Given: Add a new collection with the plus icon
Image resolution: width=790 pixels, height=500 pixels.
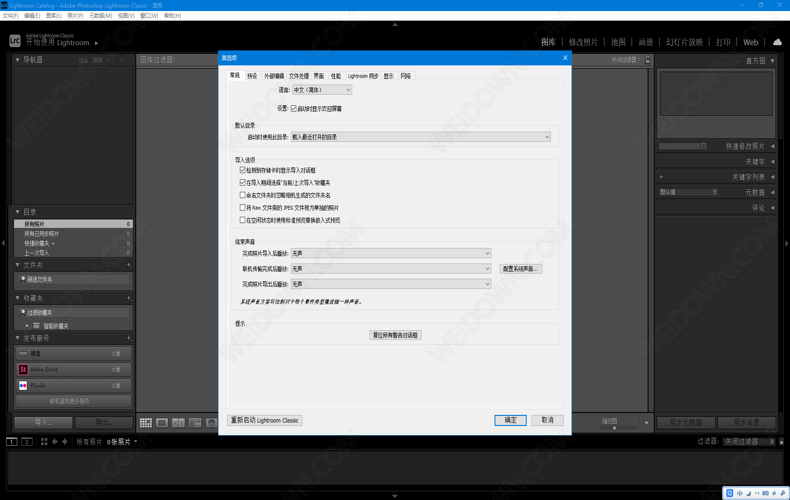Looking at the screenshot, I should point(129,298).
